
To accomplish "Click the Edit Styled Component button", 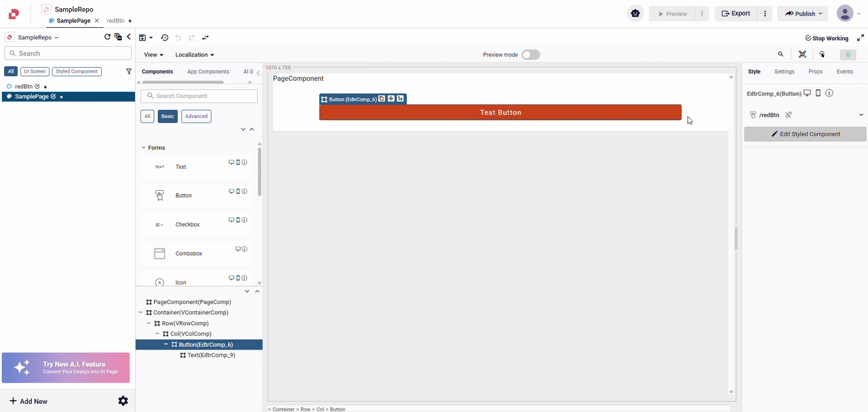I will 805,134.
